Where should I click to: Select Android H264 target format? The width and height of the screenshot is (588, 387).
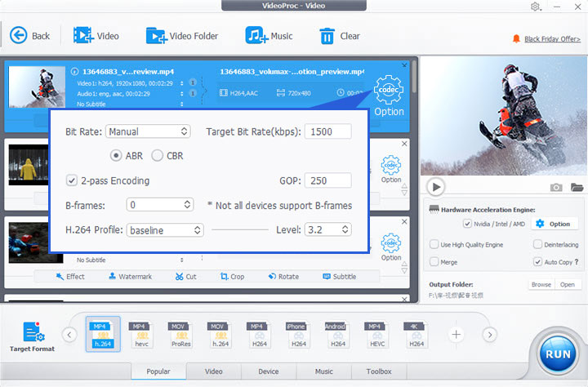click(x=338, y=334)
